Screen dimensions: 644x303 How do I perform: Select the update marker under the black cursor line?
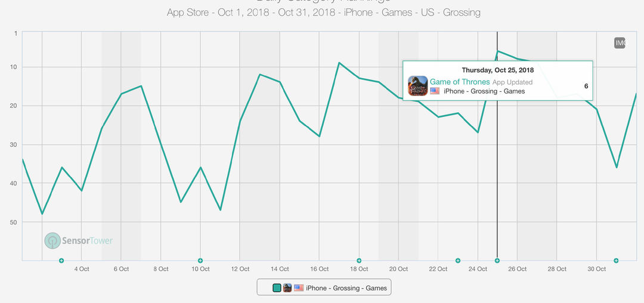coord(497,261)
